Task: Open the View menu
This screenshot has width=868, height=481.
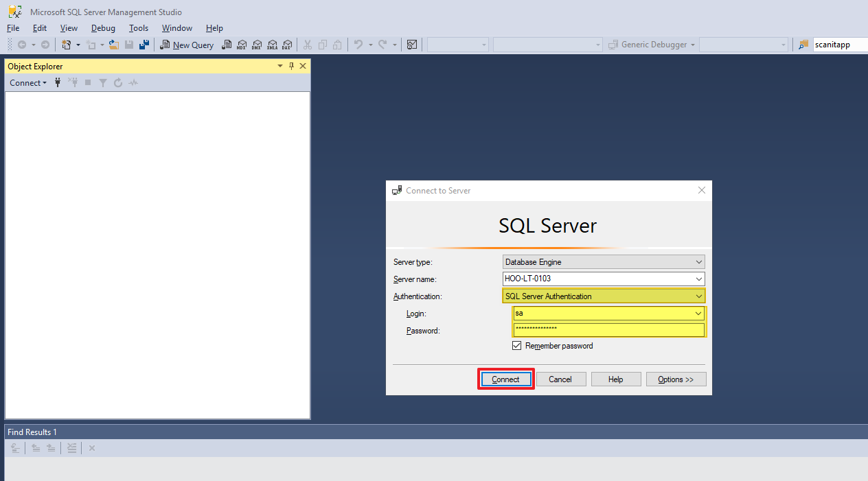Action: pyautogui.click(x=69, y=28)
